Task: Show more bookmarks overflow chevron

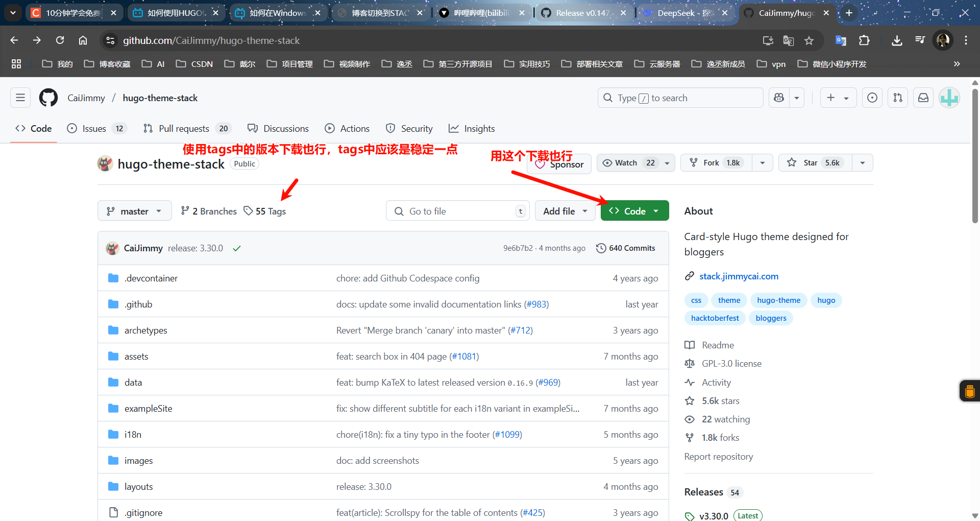Action: pyautogui.click(x=957, y=64)
